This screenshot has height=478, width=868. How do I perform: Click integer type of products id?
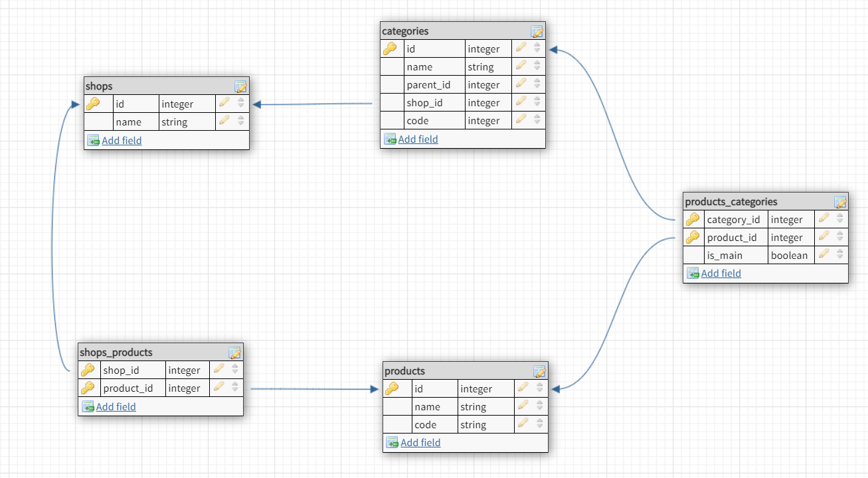[476, 389]
